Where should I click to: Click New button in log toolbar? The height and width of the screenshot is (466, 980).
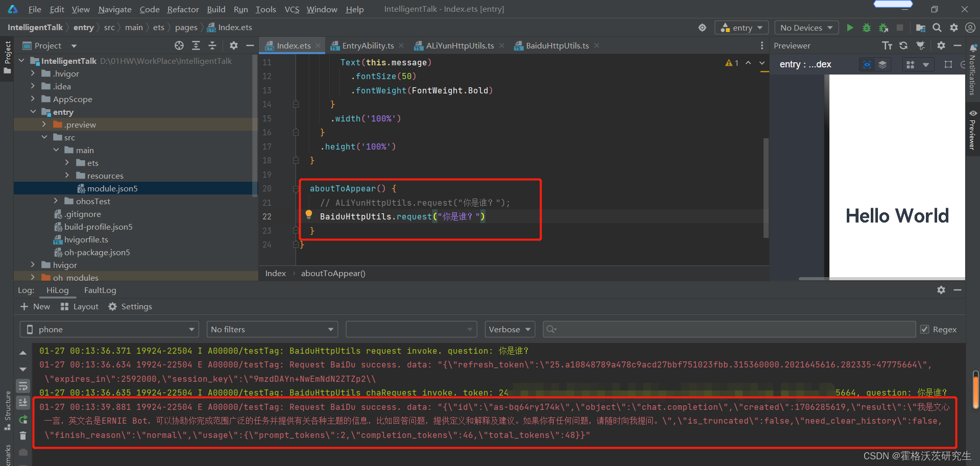point(35,306)
